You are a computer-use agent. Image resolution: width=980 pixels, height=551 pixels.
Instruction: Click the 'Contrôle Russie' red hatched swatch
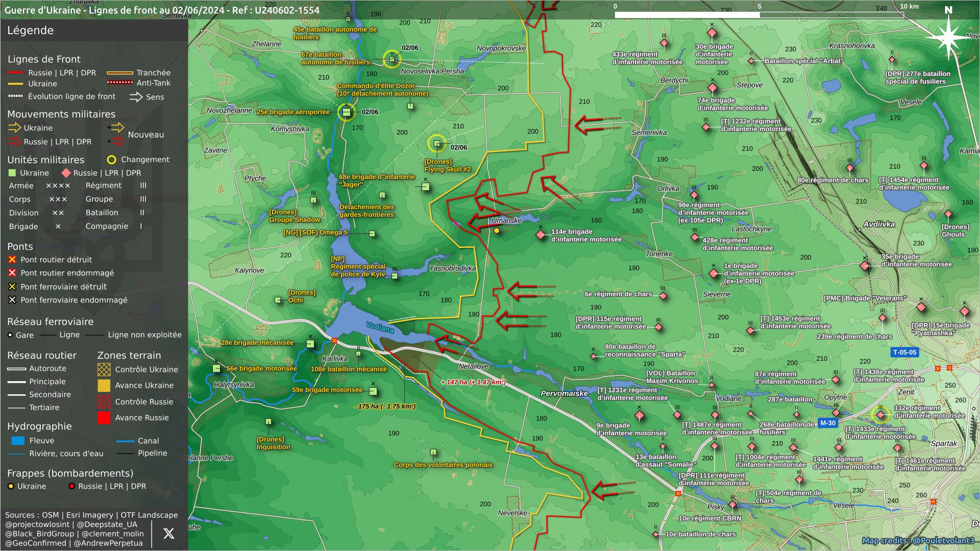(104, 402)
